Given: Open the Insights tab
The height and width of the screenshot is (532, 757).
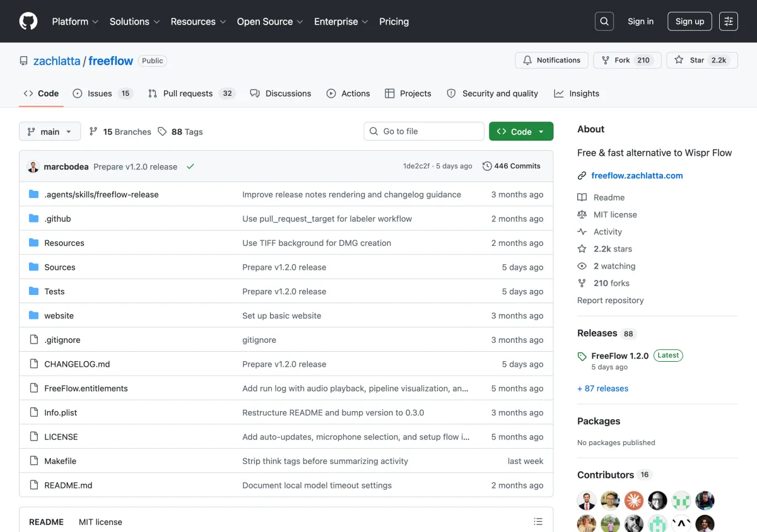Looking at the screenshot, I should click(x=577, y=93).
